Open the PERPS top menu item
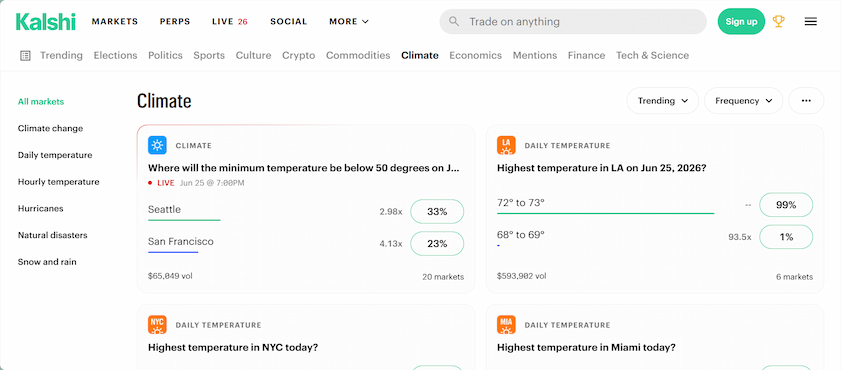Image resolution: width=842 pixels, height=370 pixels. click(175, 21)
